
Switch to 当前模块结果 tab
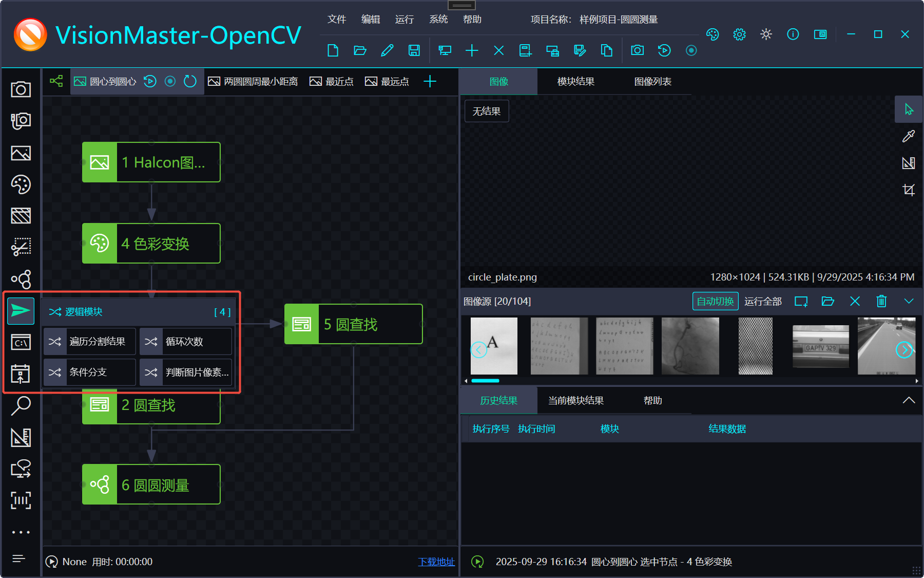[576, 401]
